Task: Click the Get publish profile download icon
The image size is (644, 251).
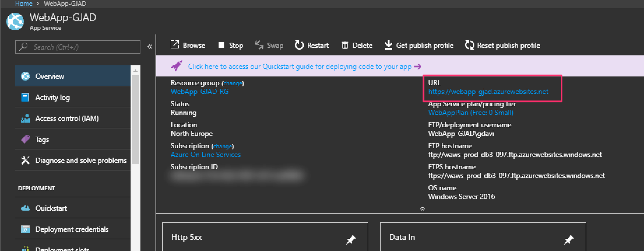Action: pos(388,45)
